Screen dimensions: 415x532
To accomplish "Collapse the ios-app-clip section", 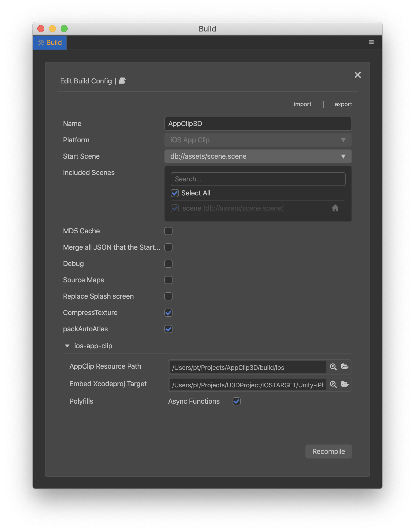I will [67, 346].
